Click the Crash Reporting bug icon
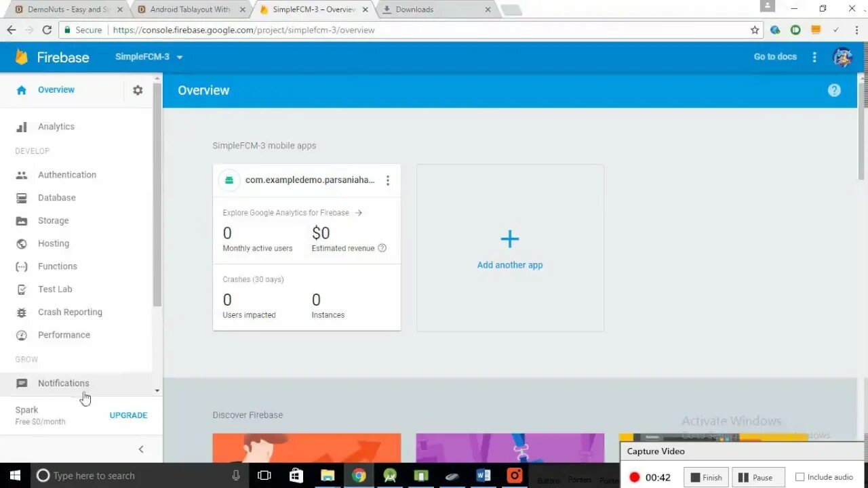 coord(22,312)
